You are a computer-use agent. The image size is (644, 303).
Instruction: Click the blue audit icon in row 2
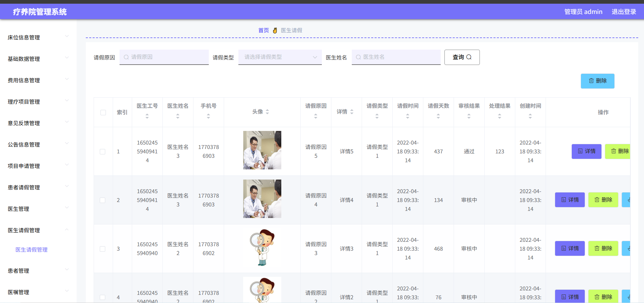pos(626,200)
